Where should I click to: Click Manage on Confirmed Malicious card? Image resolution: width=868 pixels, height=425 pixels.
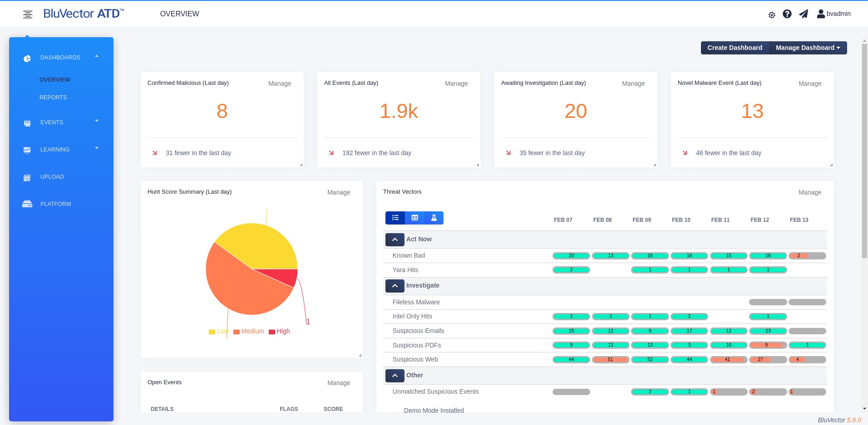pyautogui.click(x=280, y=83)
